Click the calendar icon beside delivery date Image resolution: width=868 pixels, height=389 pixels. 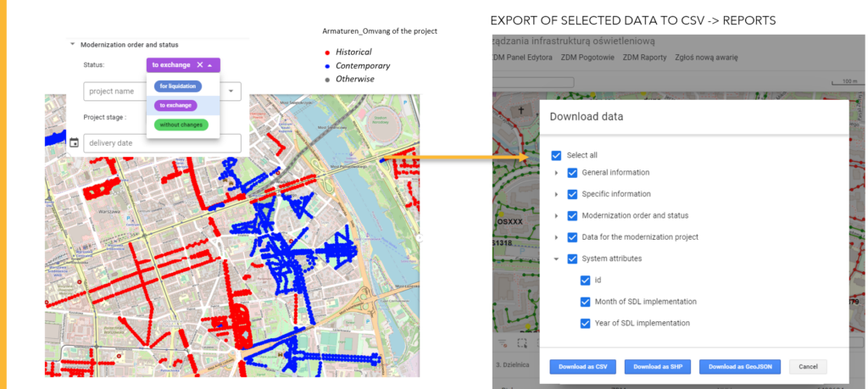coord(75,143)
